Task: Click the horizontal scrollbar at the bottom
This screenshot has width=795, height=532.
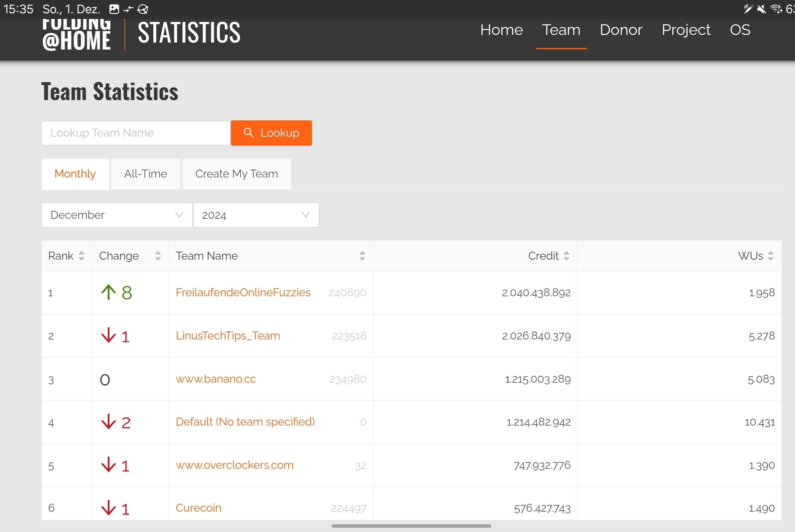Action: [411, 526]
